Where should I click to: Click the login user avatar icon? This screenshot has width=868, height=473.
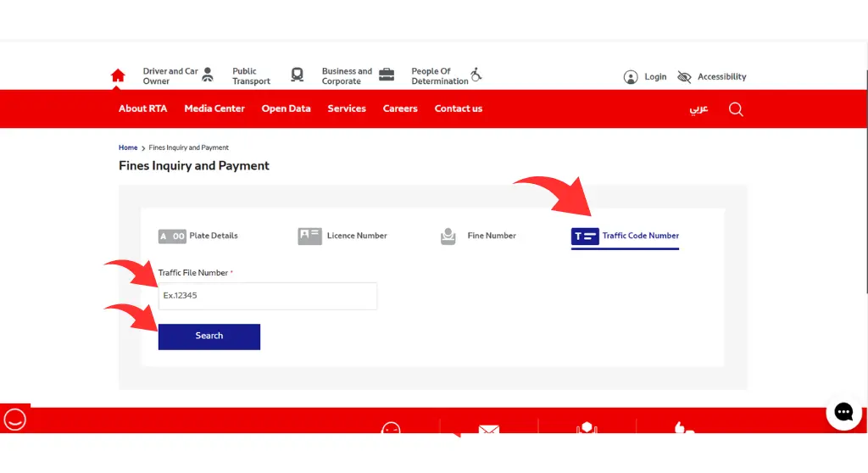pos(631,77)
